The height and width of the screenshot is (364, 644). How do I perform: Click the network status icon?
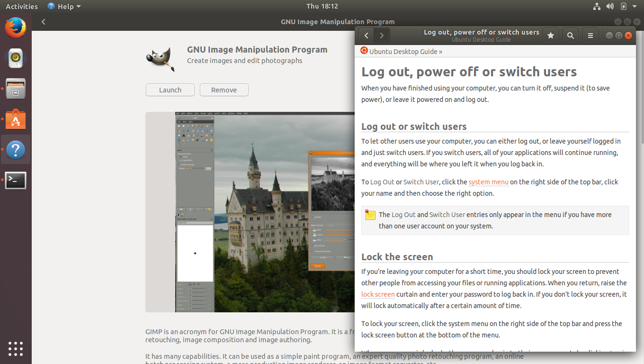tap(597, 7)
